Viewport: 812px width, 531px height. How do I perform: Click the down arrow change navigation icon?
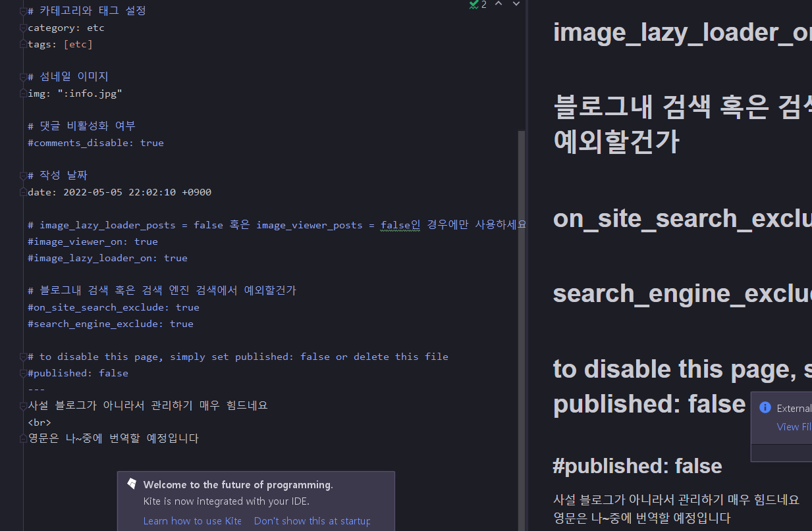click(x=516, y=5)
